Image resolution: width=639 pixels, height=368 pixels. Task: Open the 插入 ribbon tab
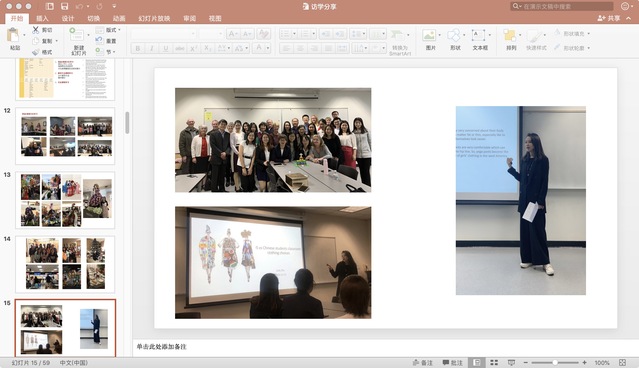[42, 18]
